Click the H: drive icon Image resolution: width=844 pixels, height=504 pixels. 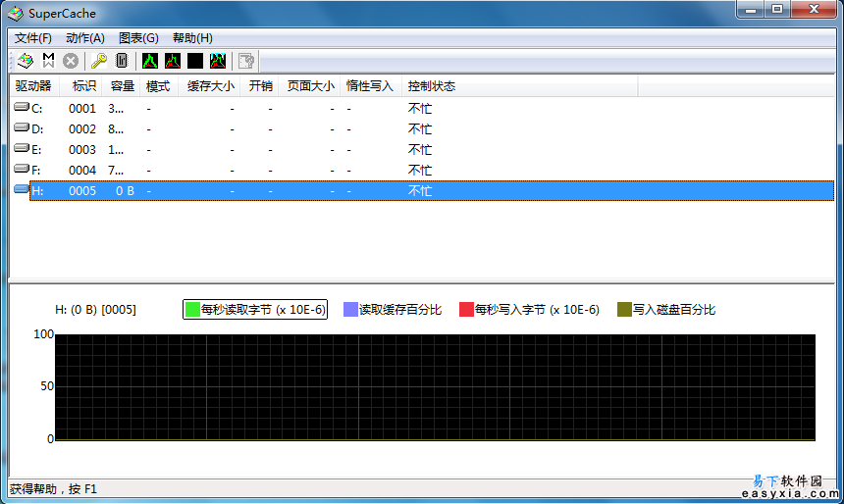tap(22, 189)
